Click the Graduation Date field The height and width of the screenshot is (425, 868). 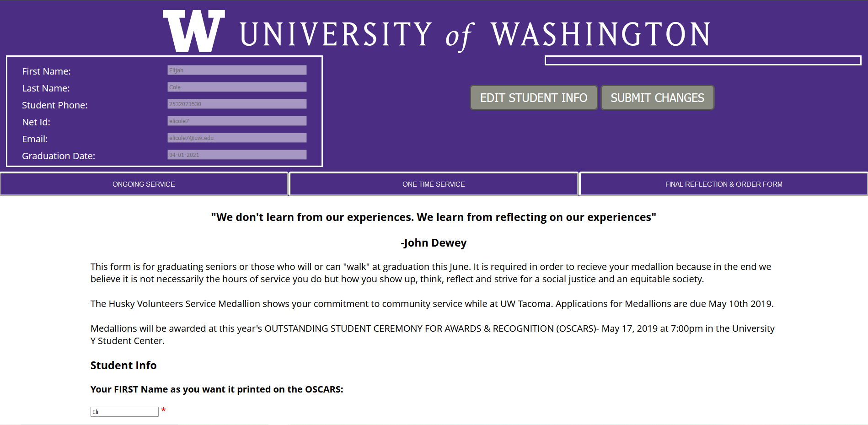237,155
